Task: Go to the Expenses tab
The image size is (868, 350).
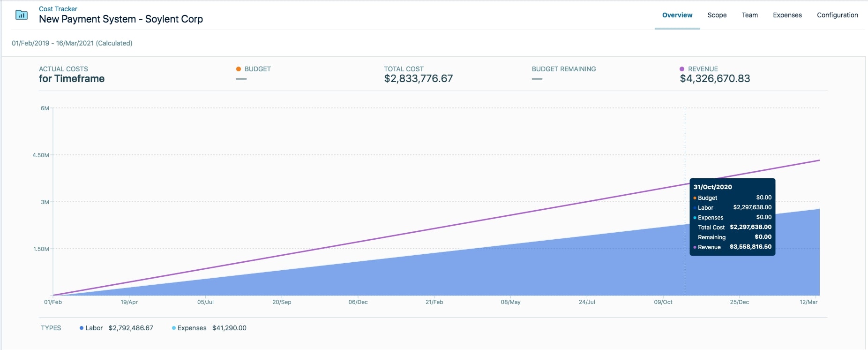Action: click(787, 15)
